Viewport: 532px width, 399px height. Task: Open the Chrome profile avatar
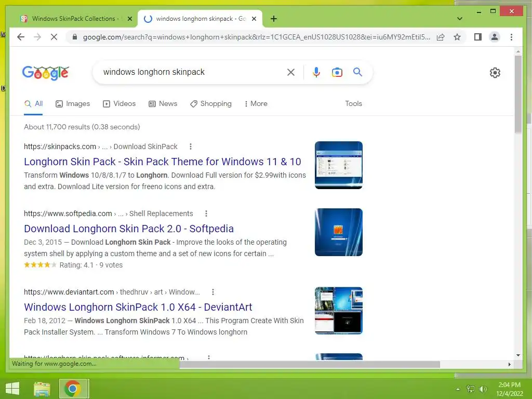point(495,37)
